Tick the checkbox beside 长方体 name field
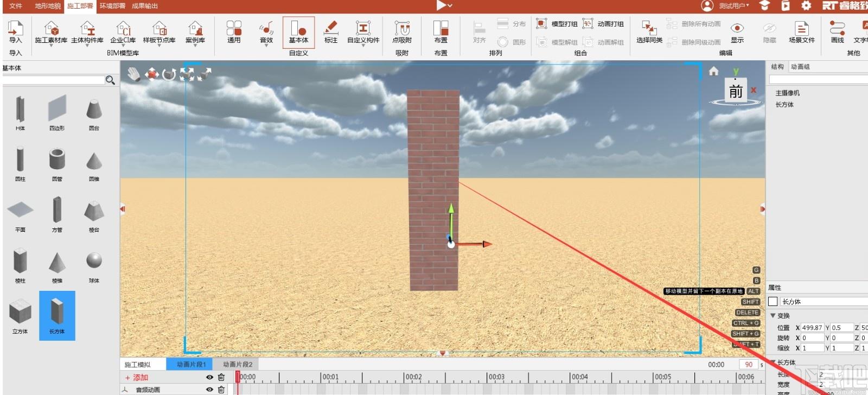Viewport: 868px width, 395px height. pos(773,302)
